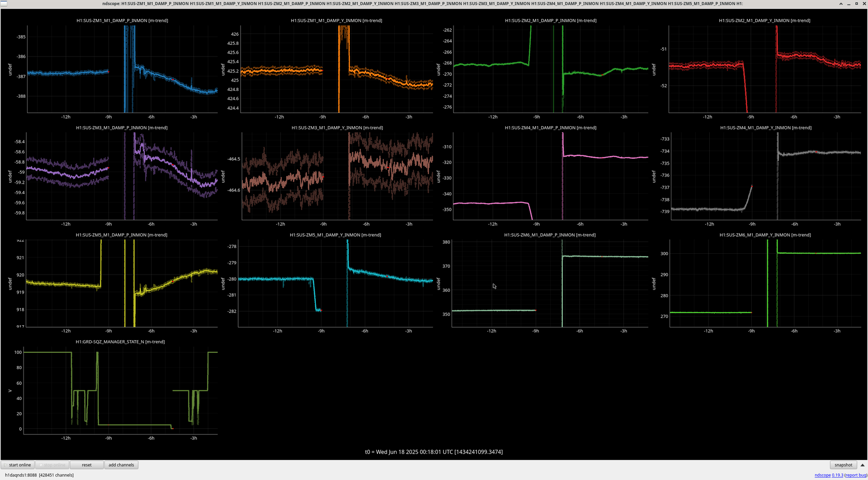Click the h1daqnds1:8088 server status text
The height and width of the screenshot is (480, 868).
pyautogui.click(x=39, y=475)
